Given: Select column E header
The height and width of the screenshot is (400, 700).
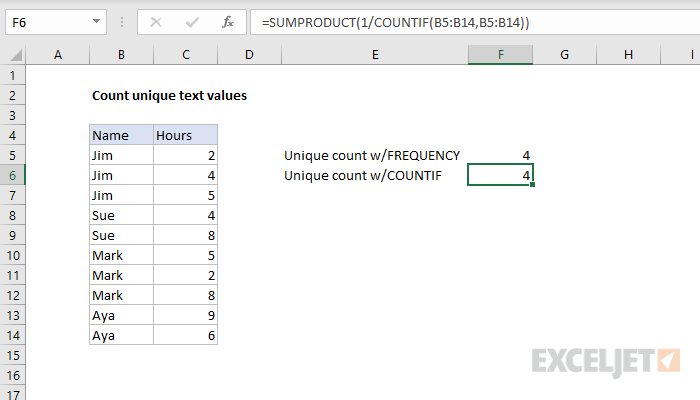Looking at the screenshot, I should click(375, 55).
